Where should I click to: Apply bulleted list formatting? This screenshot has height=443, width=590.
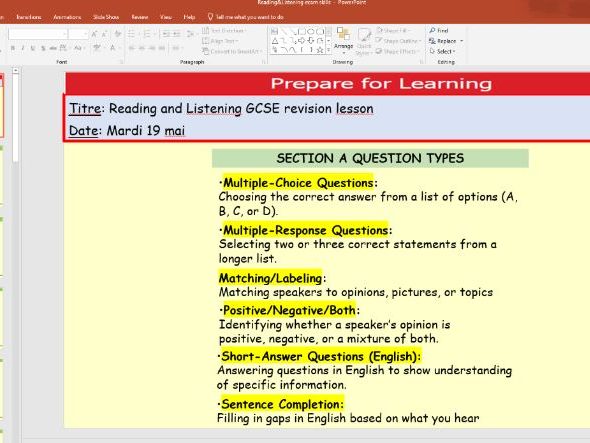coord(132,34)
